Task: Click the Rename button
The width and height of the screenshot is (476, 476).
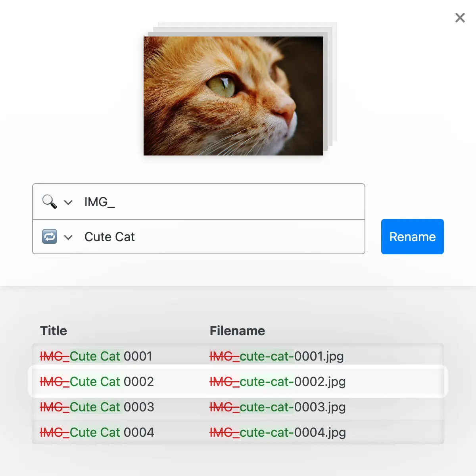Action: [412, 236]
